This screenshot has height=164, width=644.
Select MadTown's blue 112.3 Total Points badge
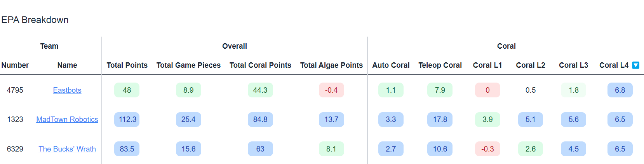(127, 119)
